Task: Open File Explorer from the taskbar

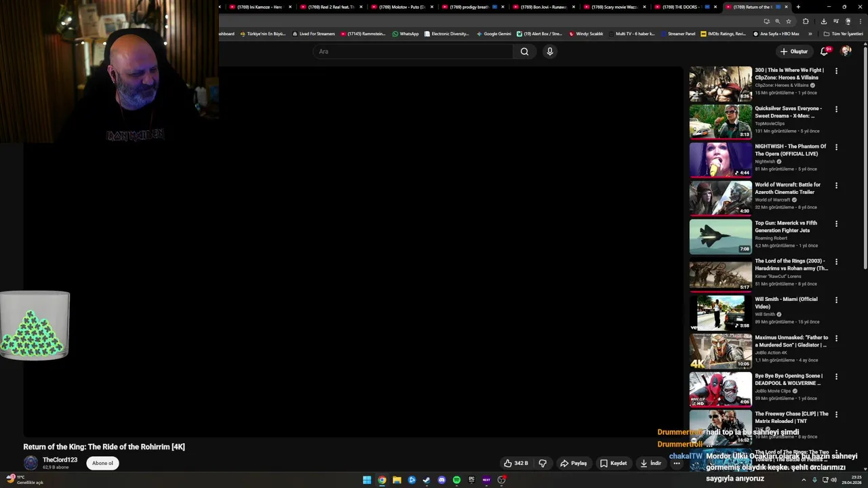Action: pyautogui.click(x=397, y=480)
